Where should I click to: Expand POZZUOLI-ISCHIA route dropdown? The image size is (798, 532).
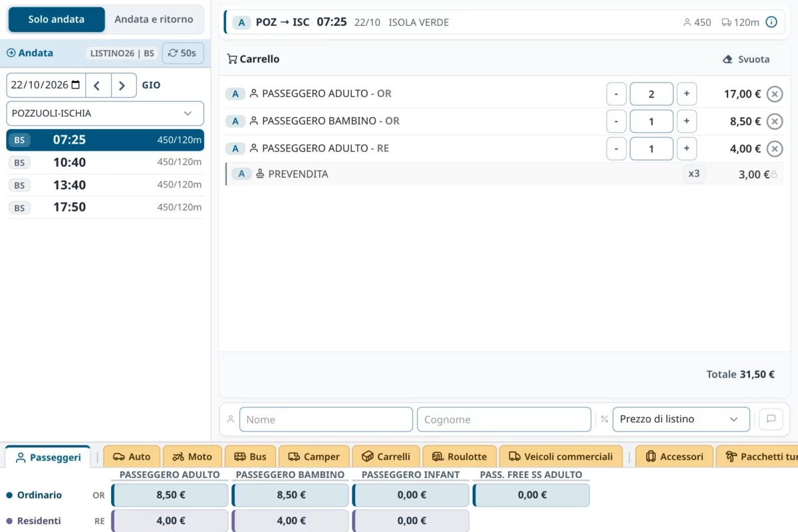coord(105,114)
